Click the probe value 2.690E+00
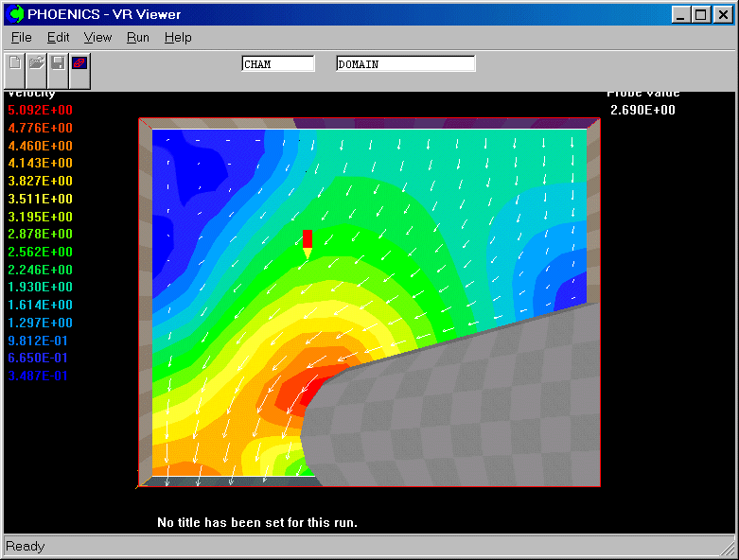This screenshot has height=560, width=739. [642, 110]
